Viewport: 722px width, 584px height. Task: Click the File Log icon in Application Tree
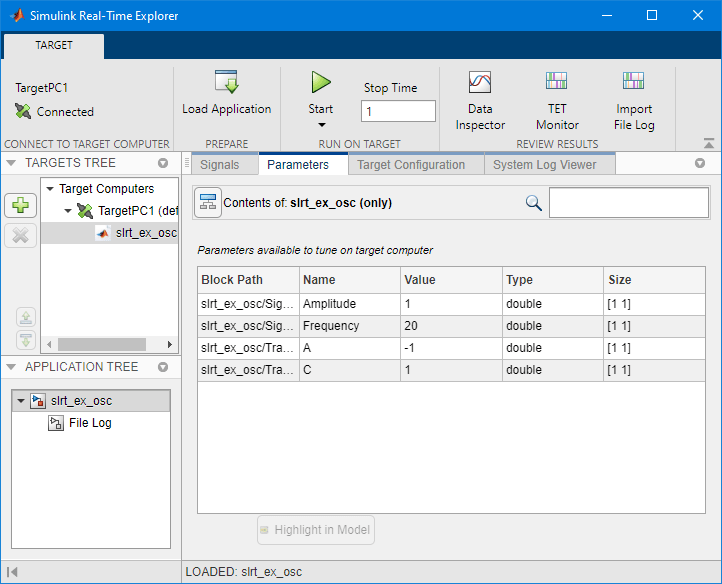coord(56,423)
